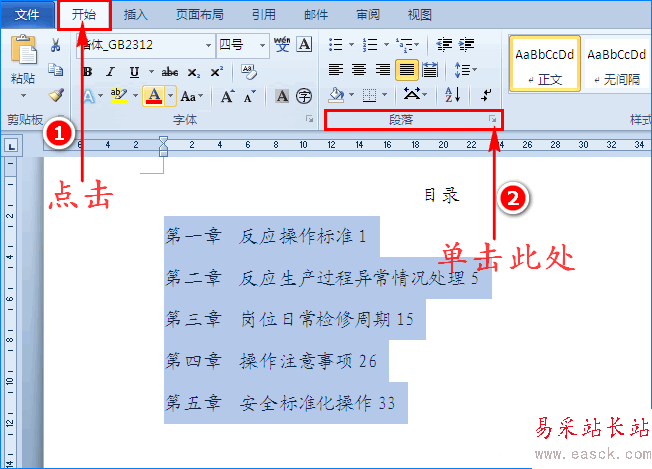Select the Format Painter brush

pyautogui.click(x=56, y=95)
